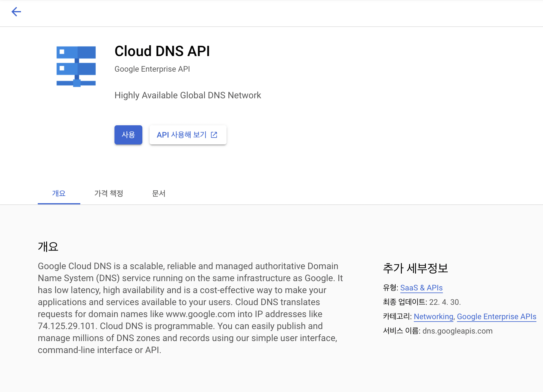Switch to the 가격 책정 tab
The width and height of the screenshot is (543, 392).
[x=109, y=194]
